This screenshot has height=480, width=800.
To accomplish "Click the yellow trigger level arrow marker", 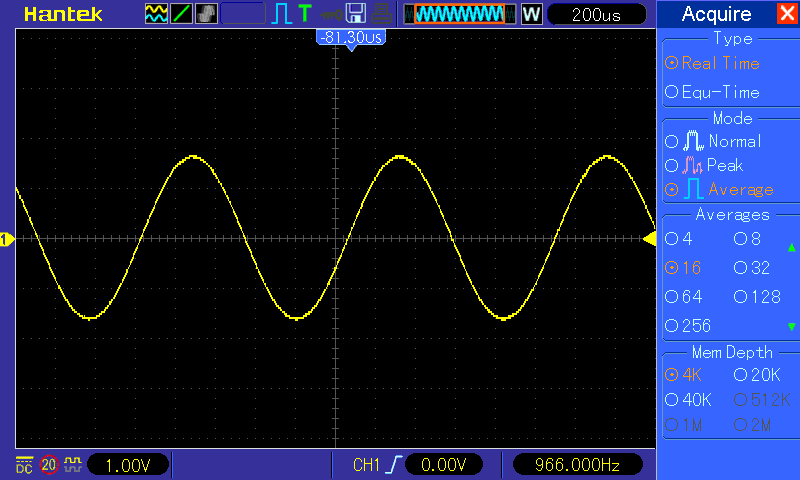I will [649, 238].
